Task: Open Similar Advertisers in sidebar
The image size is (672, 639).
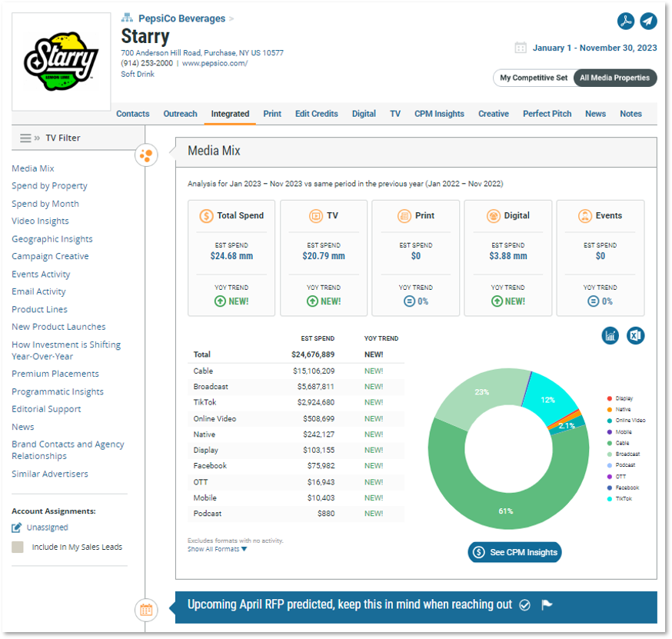Action: point(50,474)
